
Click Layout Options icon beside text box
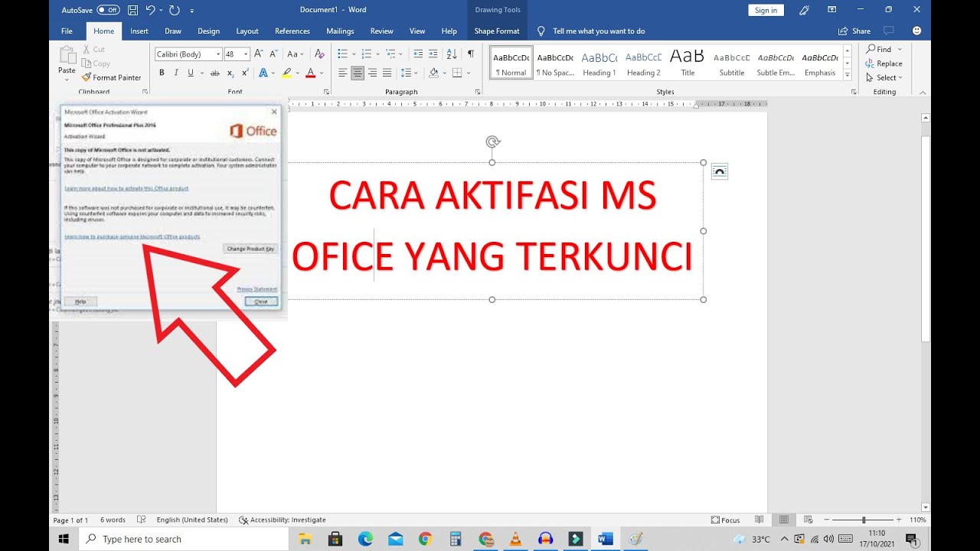tap(719, 171)
